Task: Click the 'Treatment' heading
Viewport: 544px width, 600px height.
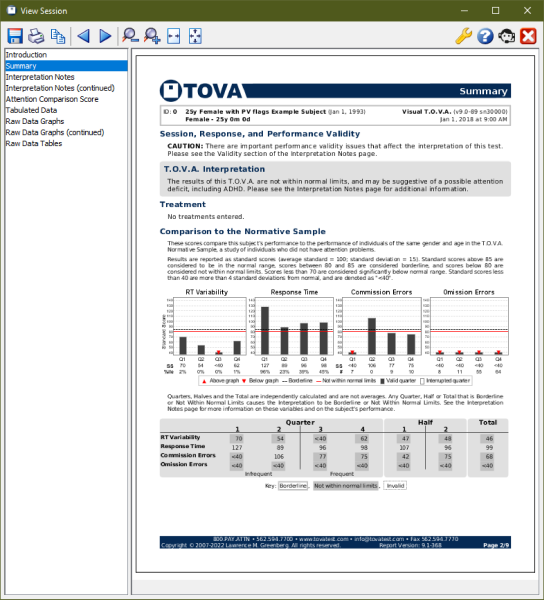Action: (182, 204)
